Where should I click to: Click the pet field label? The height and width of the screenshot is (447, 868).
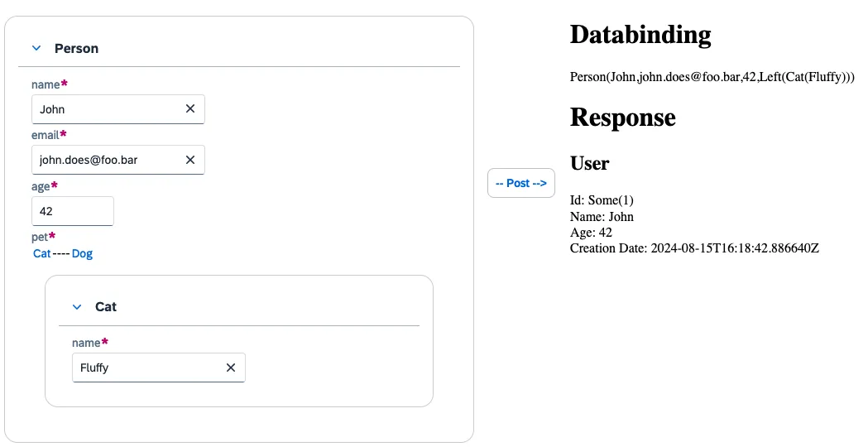(41, 238)
